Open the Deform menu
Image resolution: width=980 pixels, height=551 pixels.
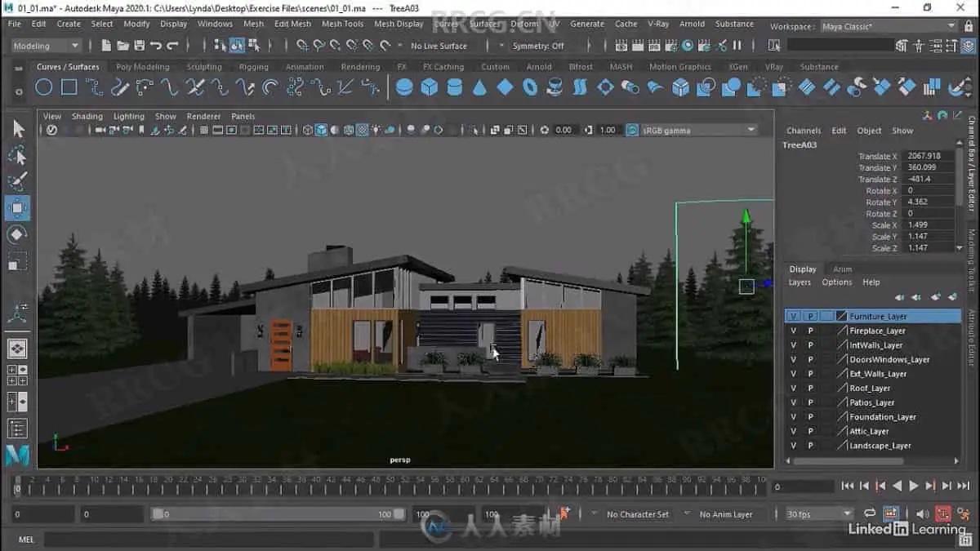coord(523,24)
